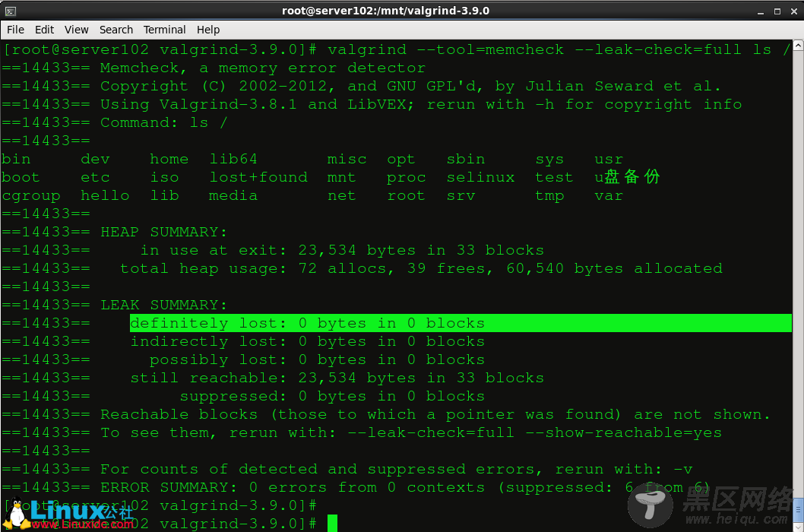Click the 'var' directory name
Screen dimensions: 804x532
[x=609, y=196]
